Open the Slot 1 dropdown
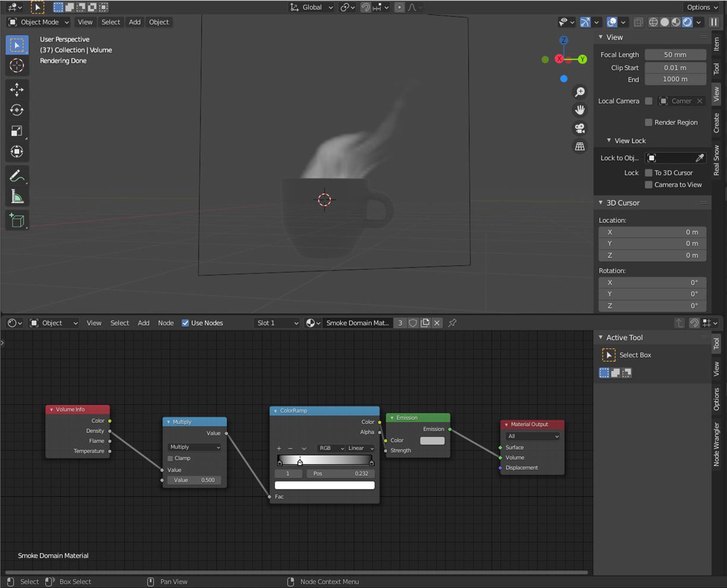Screen dimensions: 727x588 coord(277,323)
